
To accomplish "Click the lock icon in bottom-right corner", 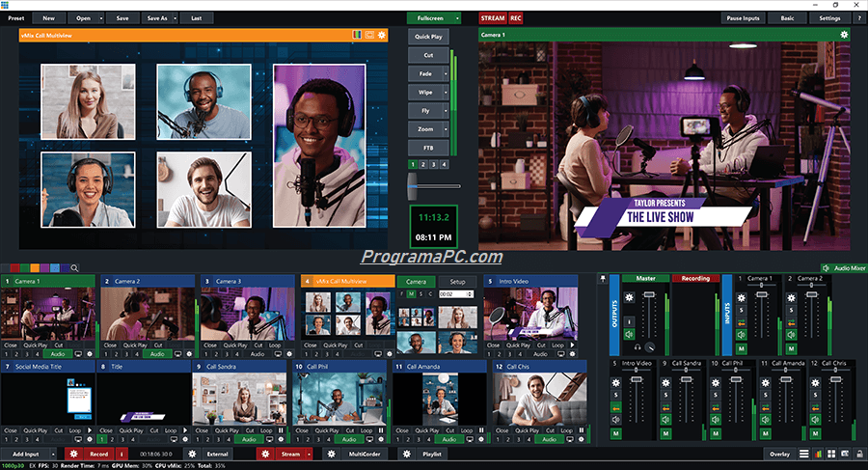I will (859, 453).
